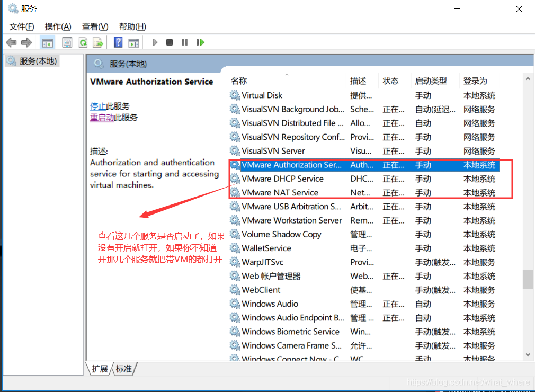Select Windows Biometric Service row
The width and height of the screenshot is (535, 392).
pyautogui.click(x=364, y=332)
